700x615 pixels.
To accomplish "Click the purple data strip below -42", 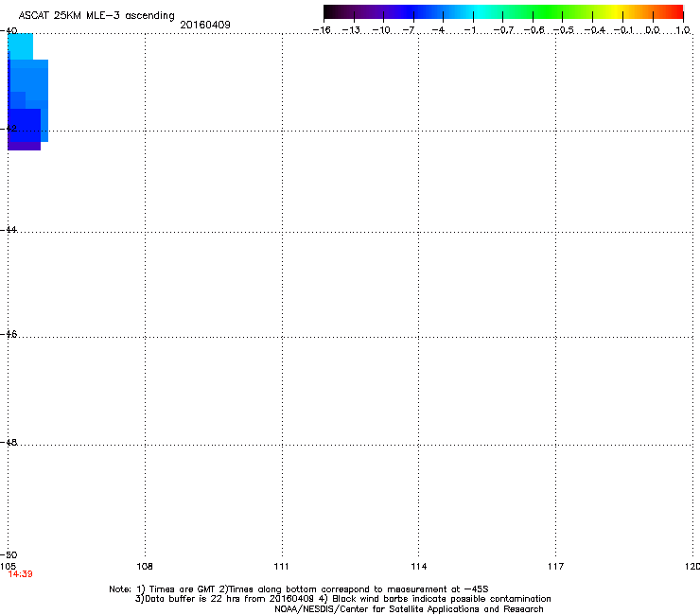I will [x=25, y=146].
